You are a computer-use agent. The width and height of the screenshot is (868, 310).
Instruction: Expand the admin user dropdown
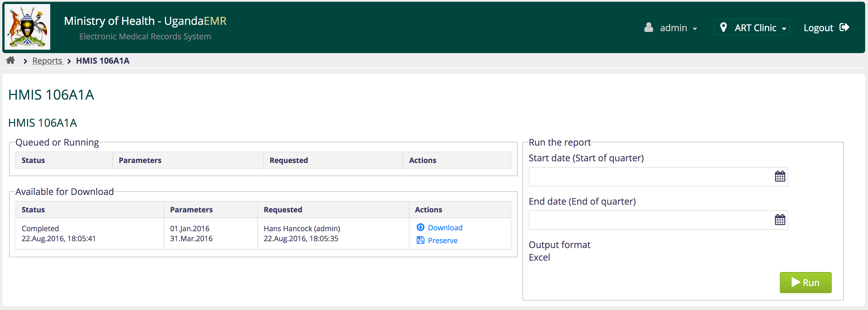pyautogui.click(x=678, y=28)
